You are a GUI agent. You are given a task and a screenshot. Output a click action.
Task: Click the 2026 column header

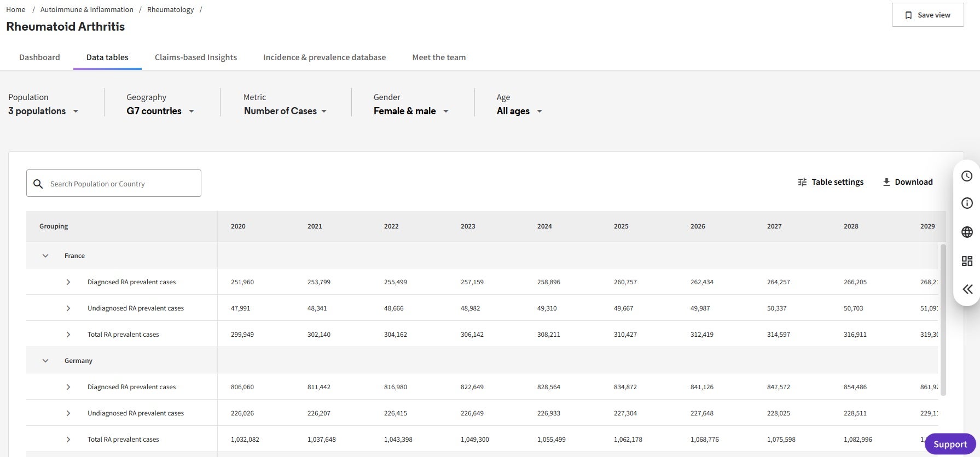point(698,226)
